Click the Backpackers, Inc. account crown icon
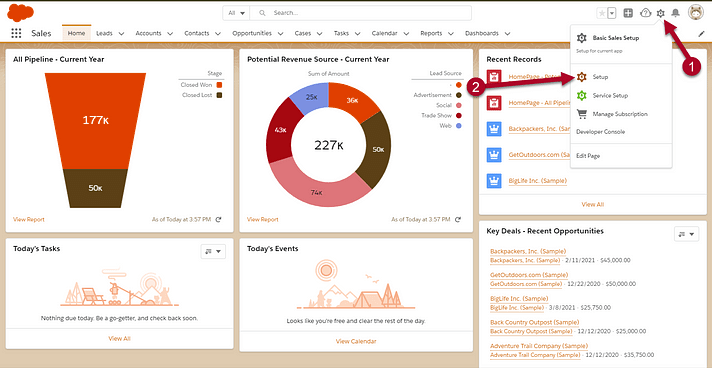Screen dimensions: 712x368 point(494,129)
